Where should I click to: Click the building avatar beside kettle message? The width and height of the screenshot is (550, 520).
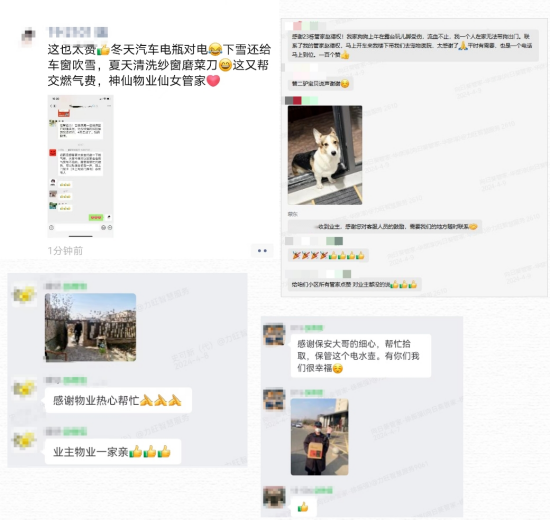click(x=274, y=335)
